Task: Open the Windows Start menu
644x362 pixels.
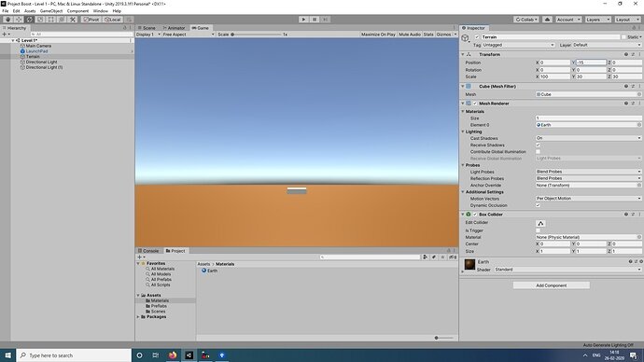Action: pos(7,355)
